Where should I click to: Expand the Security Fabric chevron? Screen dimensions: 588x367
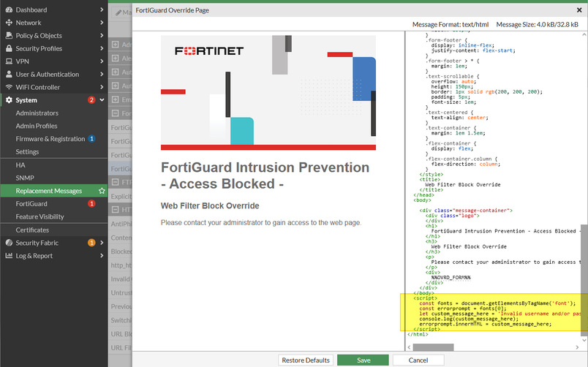[102, 243]
